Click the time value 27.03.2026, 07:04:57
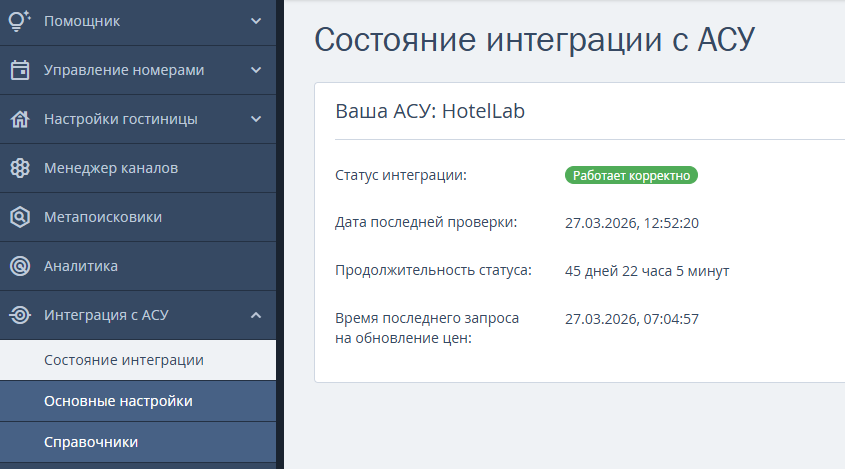 pyautogui.click(x=632, y=319)
